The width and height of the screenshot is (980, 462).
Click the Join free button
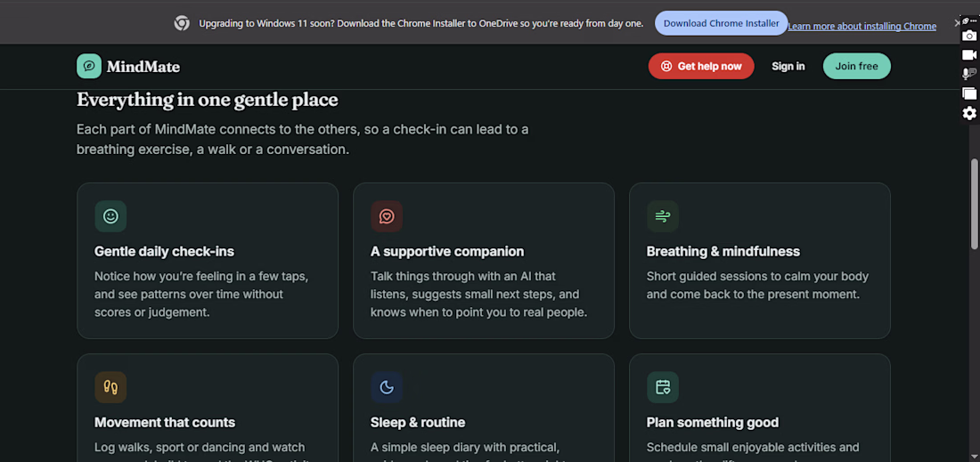(x=856, y=66)
